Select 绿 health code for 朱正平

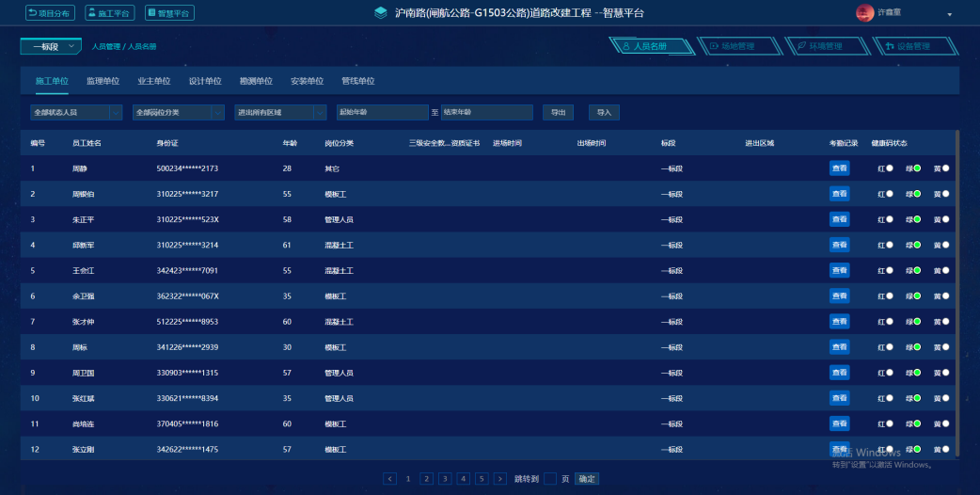918,219
